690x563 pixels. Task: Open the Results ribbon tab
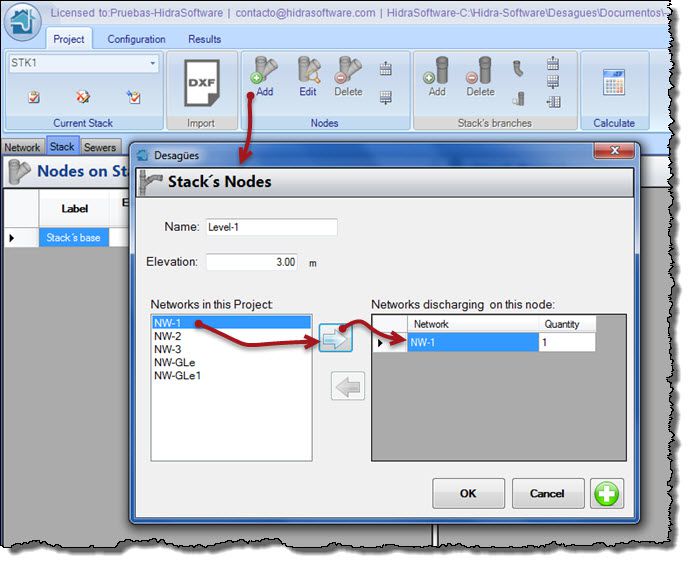point(205,39)
